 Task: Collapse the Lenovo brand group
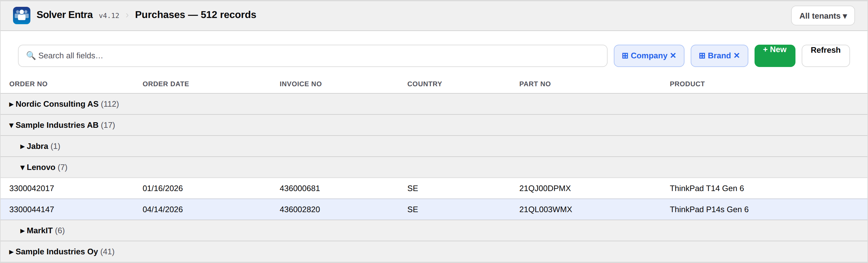(x=22, y=167)
